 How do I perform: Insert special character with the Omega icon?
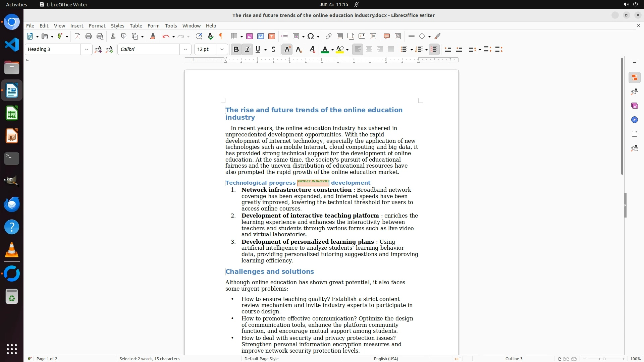[x=311, y=36]
